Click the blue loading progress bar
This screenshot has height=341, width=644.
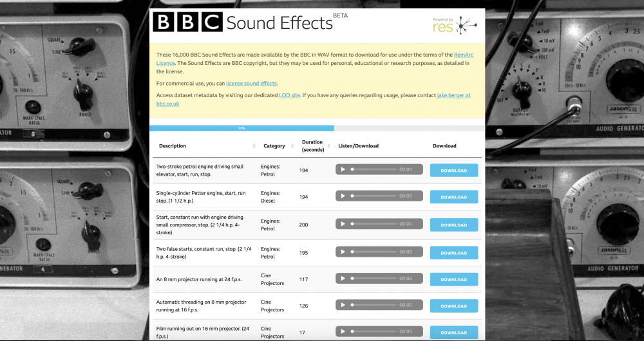tap(241, 128)
